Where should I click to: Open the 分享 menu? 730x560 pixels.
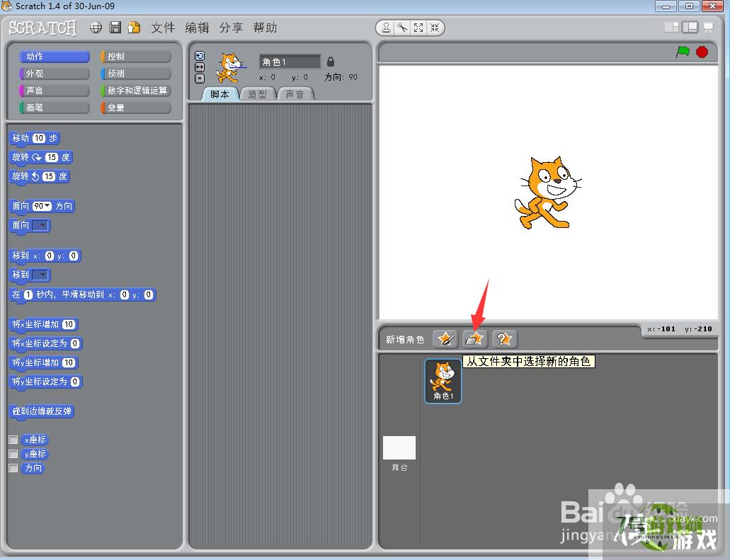(231, 28)
